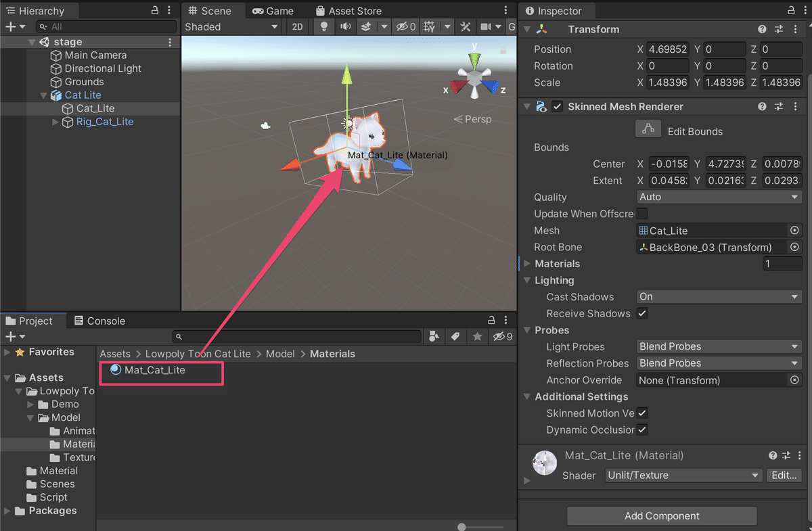Screen dimensions: 812x531
Task: Pick Mesh object selector circle
Action: (795, 231)
